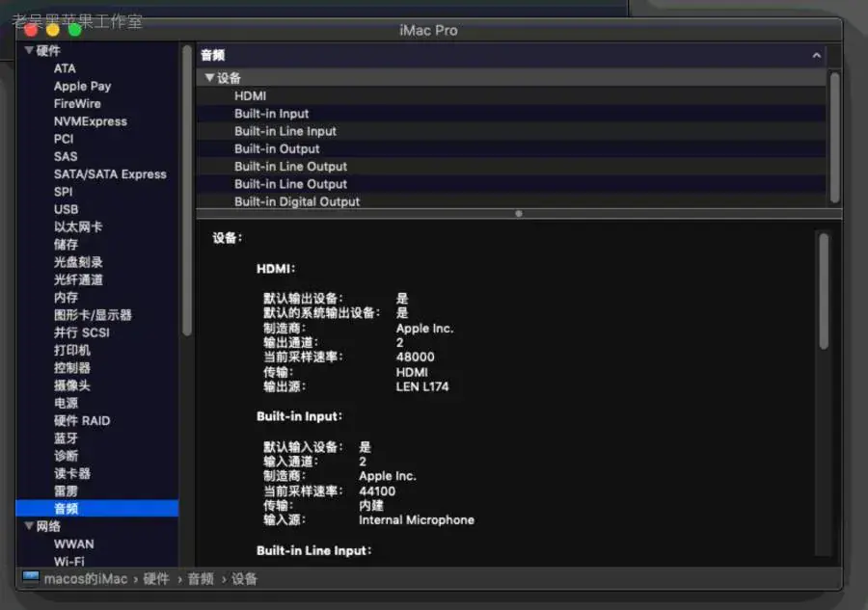Click the HDMI: details heading
The height and width of the screenshot is (610, 868).
pos(276,269)
